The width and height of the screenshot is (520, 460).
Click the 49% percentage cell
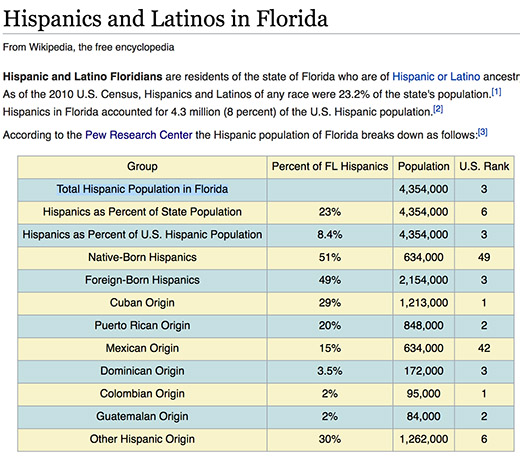pyautogui.click(x=330, y=280)
